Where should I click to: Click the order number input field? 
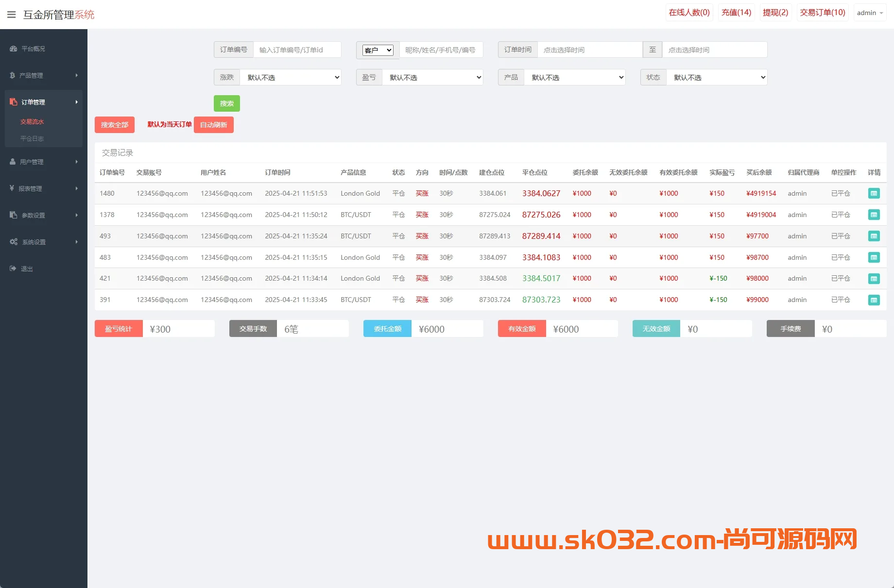coord(297,50)
